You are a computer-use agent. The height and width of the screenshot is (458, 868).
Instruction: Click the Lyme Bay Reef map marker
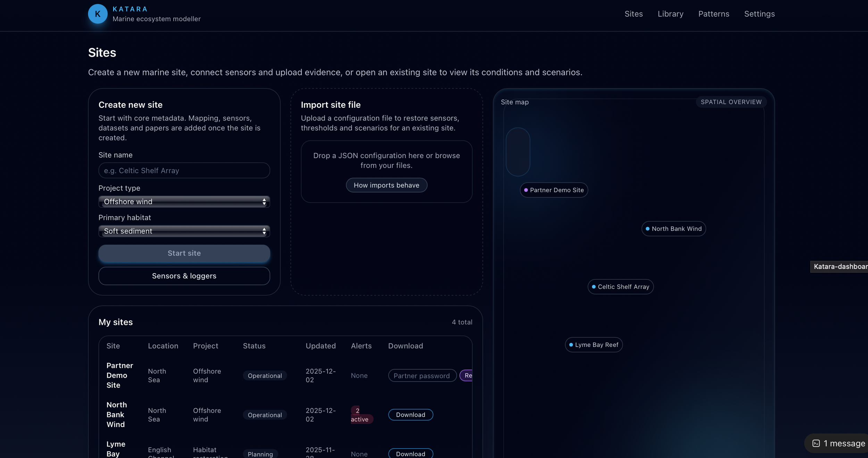click(593, 345)
